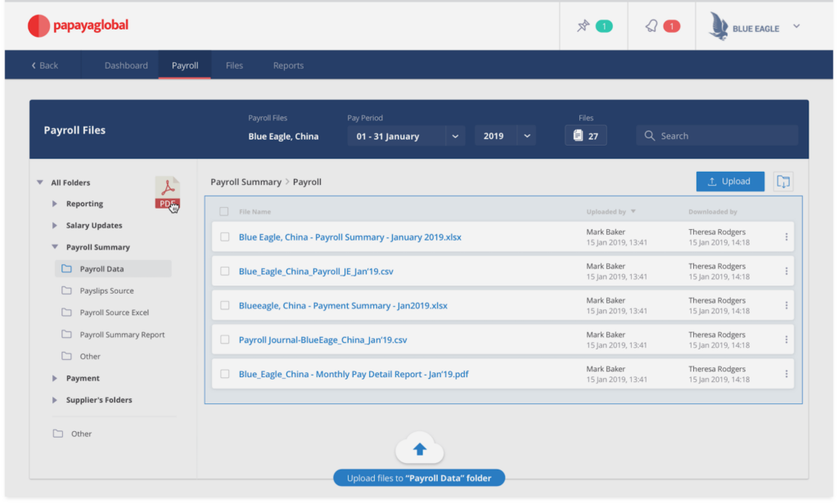Viewport: 838px width, 504px height.
Task: Click the bottom Other folder icon
Action: point(58,434)
